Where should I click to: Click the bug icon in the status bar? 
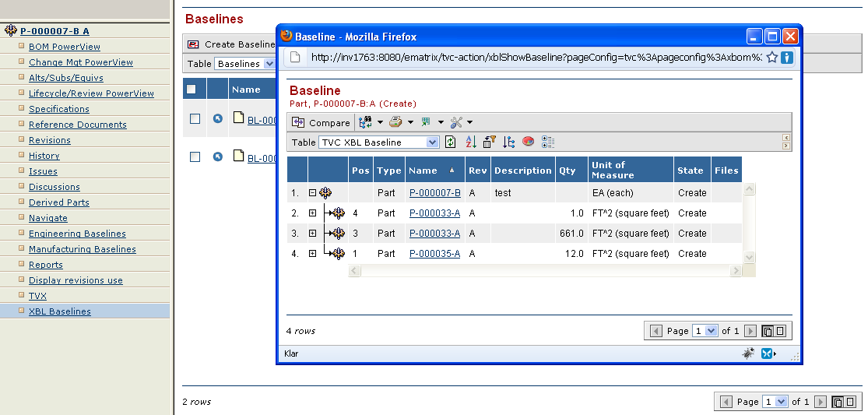747,353
